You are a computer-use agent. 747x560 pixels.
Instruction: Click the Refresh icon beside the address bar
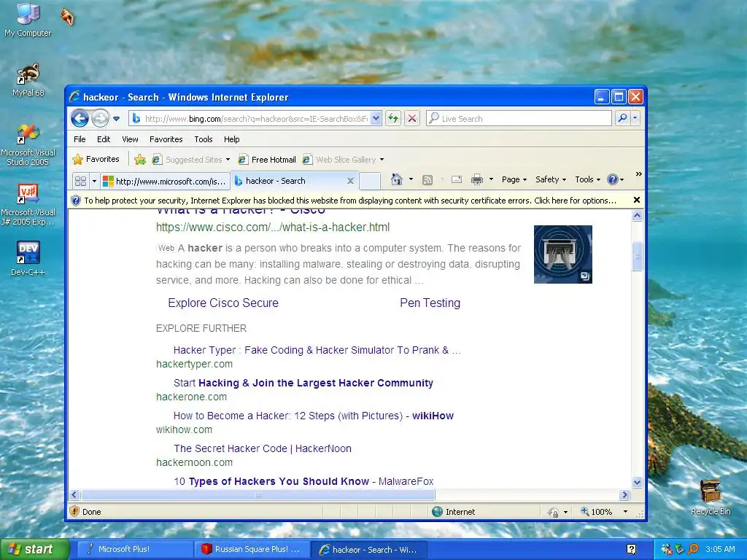point(393,119)
